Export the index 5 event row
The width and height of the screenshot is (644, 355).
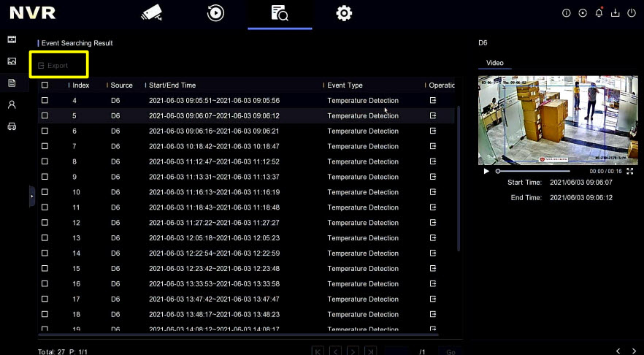(433, 115)
